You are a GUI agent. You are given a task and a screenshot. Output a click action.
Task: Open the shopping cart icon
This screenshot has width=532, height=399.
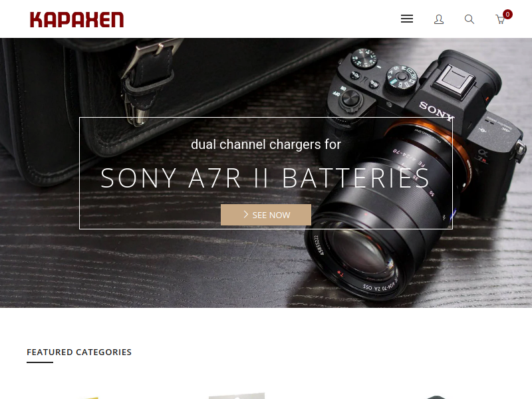click(500, 19)
